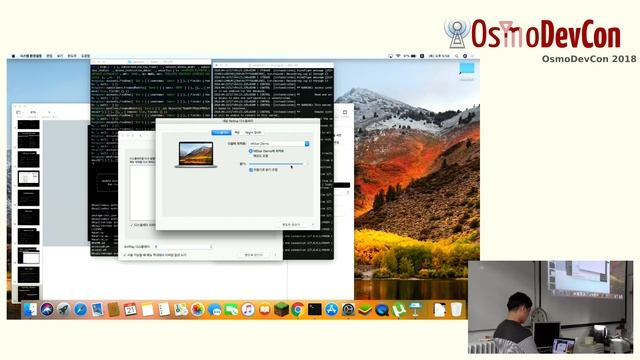Select the first Keynote slide thumbnail
Screen dimensions: 640x360
point(29,124)
